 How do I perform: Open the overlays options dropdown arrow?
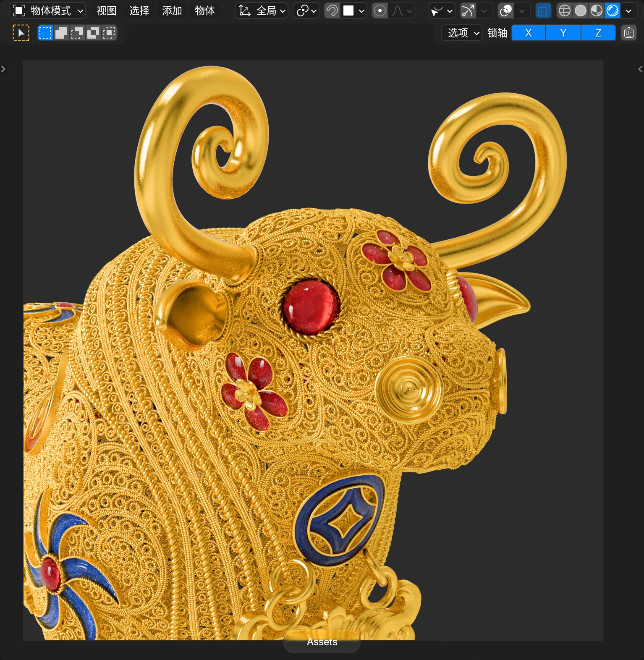(x=522, y=10)
